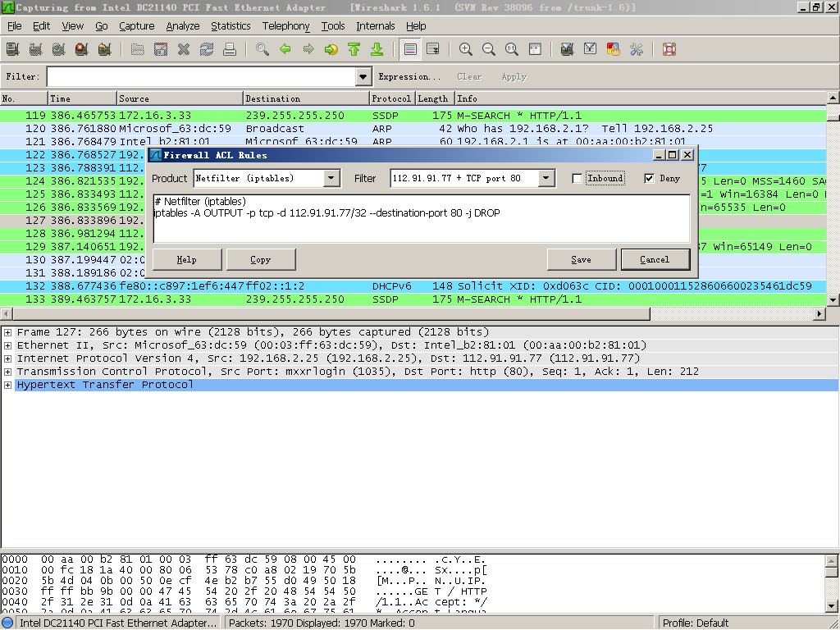840x630 pixels.
Task: Open the capture interfaces list
Action: (x=12, y=49)
